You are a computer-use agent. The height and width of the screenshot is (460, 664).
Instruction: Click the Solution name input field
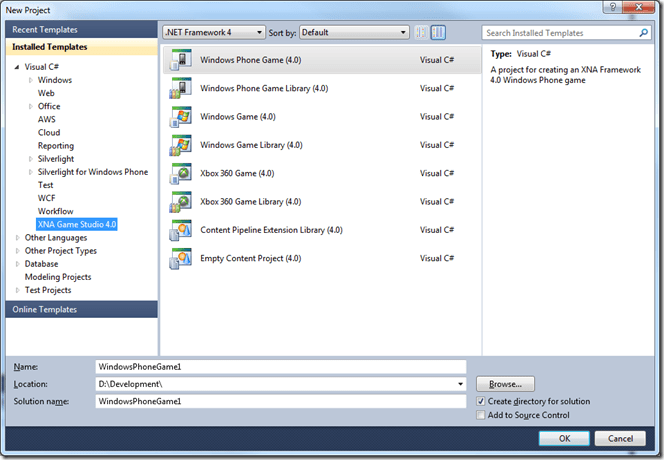pyautogui.click(x=281, y=401)
